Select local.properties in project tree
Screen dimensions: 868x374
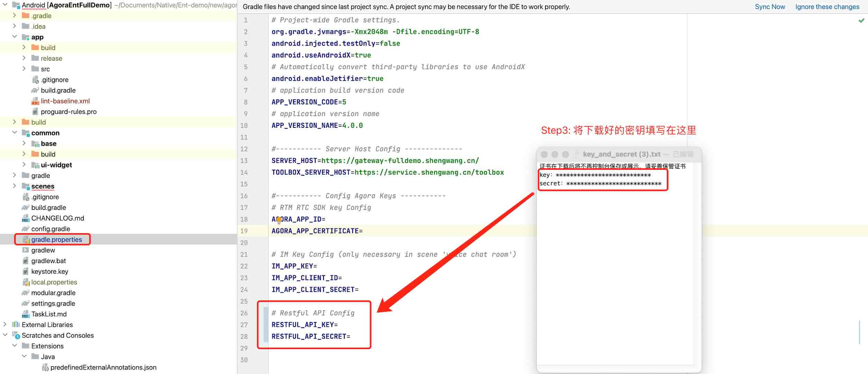(54, 282)
